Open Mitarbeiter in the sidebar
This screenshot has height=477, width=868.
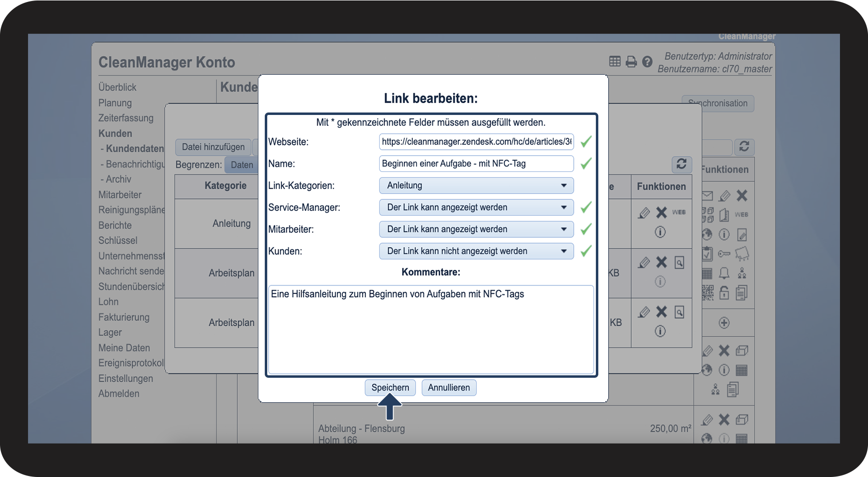click(120, 195)
